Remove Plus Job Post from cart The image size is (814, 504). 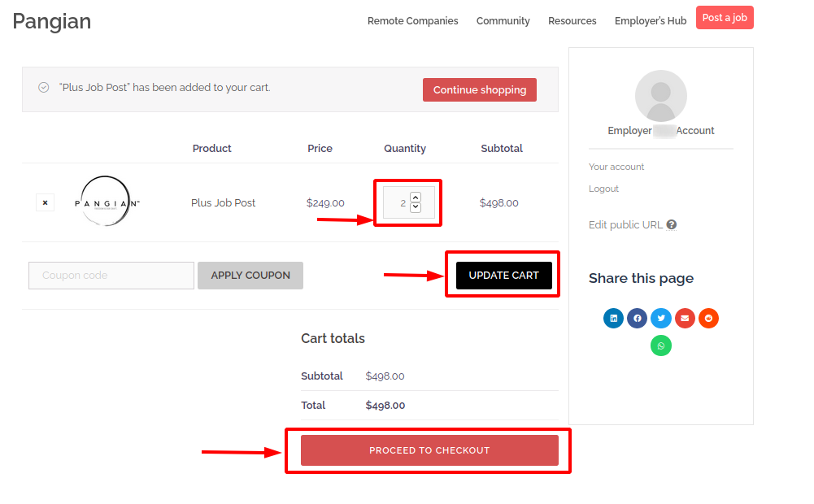pos(46,202)
